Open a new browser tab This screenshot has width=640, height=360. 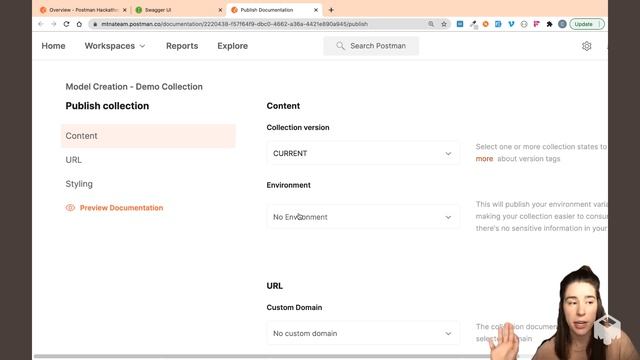[x=331, y=10]
